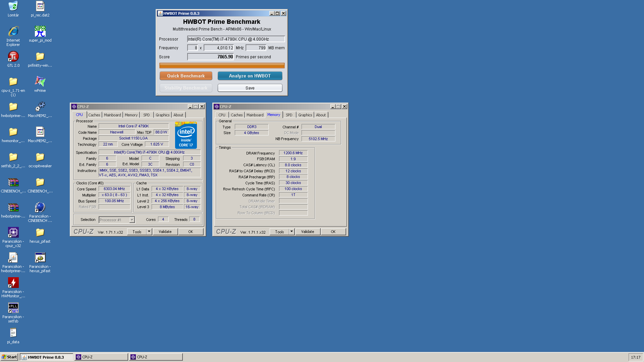Click Validate in left CPU-Z window
644x362 pixels.
click(165, 232)
